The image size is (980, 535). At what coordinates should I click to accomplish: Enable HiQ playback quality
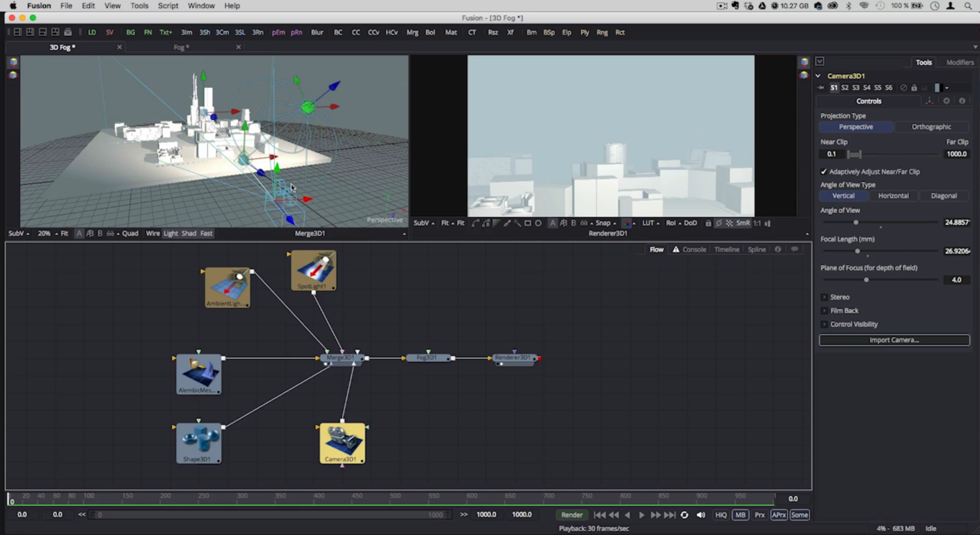(721, 515)
